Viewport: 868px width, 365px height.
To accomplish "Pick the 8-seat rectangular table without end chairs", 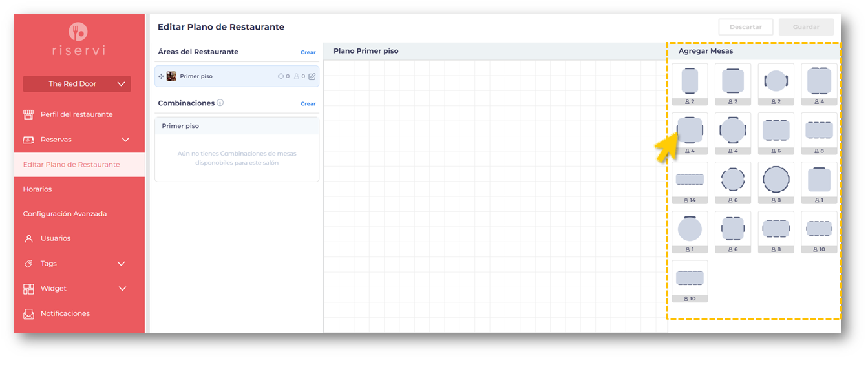I will coord(819,134).
